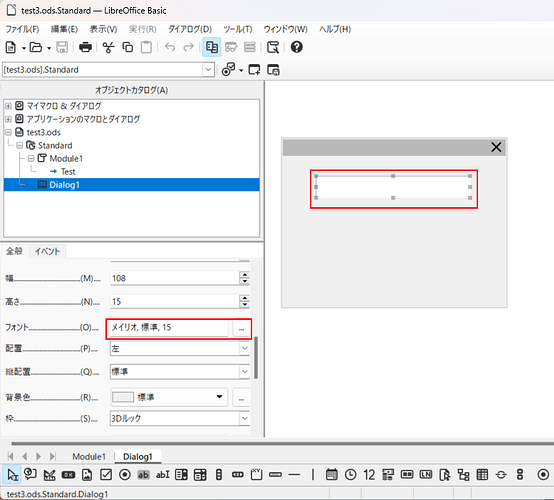
Task: Collapse the test3.ods tree node
Action: pos(8,133)
